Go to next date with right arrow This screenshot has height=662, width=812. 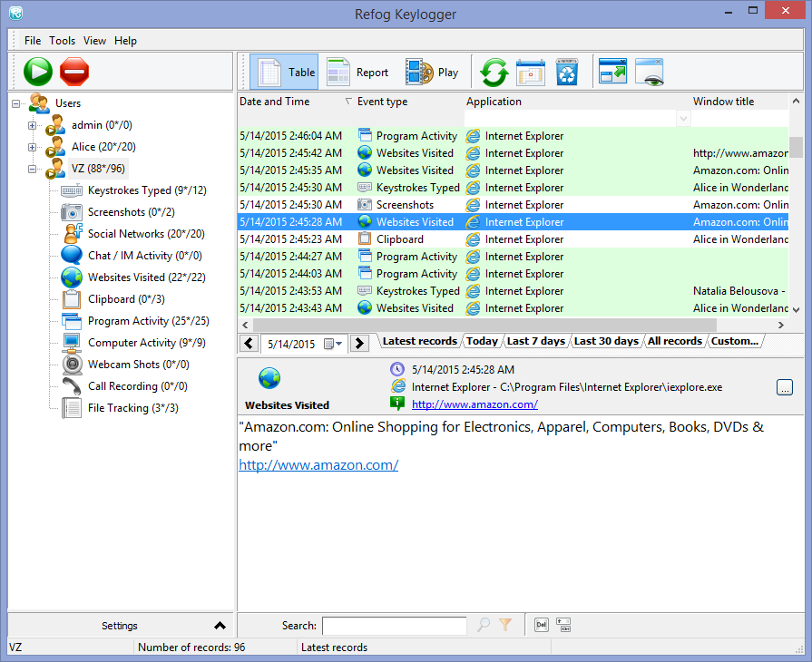coord(359,343)
